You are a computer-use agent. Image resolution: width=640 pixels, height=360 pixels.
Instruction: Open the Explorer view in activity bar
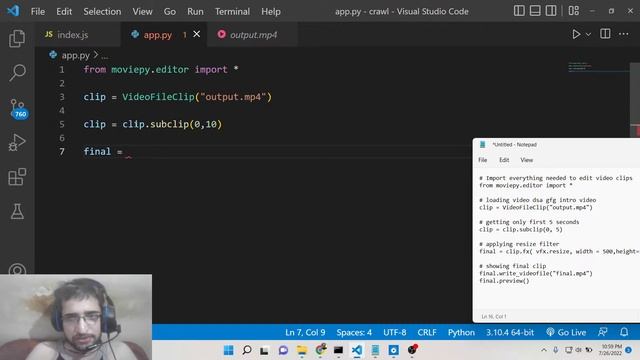point(17,38)
